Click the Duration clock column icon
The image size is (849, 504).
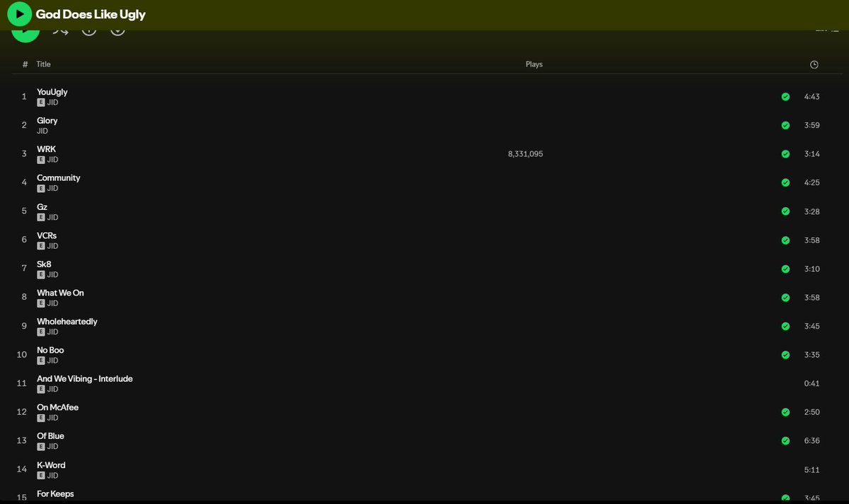(814, 64)
